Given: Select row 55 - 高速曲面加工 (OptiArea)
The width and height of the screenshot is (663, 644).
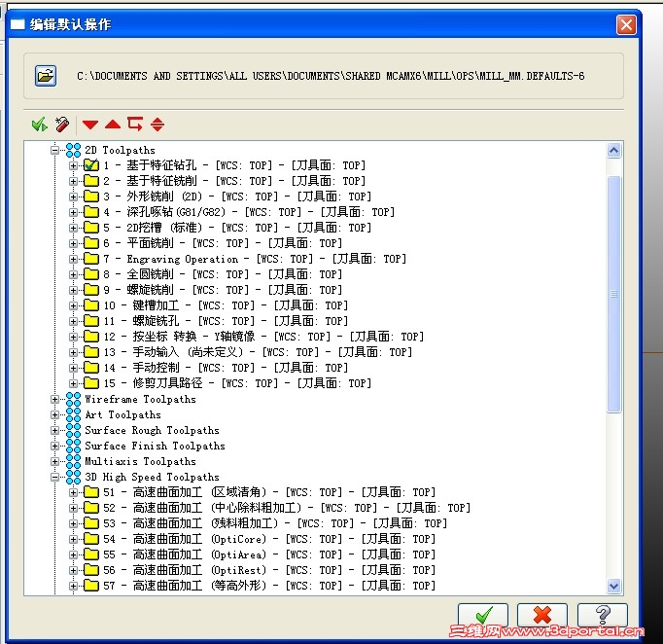Looking at the screenshot, I should [x=269, y=555].
